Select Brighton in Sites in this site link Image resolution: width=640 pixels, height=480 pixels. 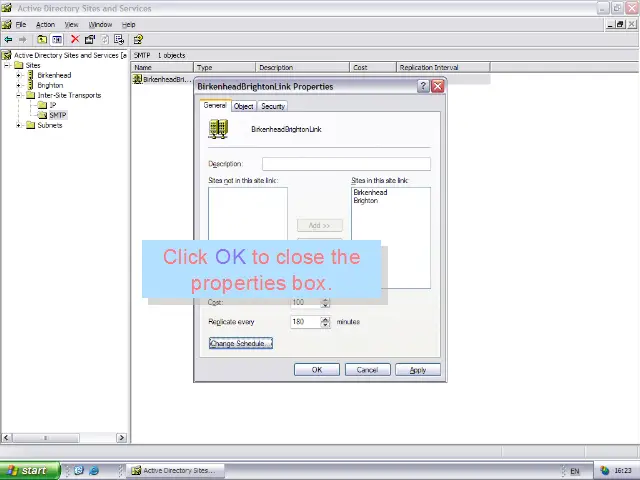coord(366,200)
